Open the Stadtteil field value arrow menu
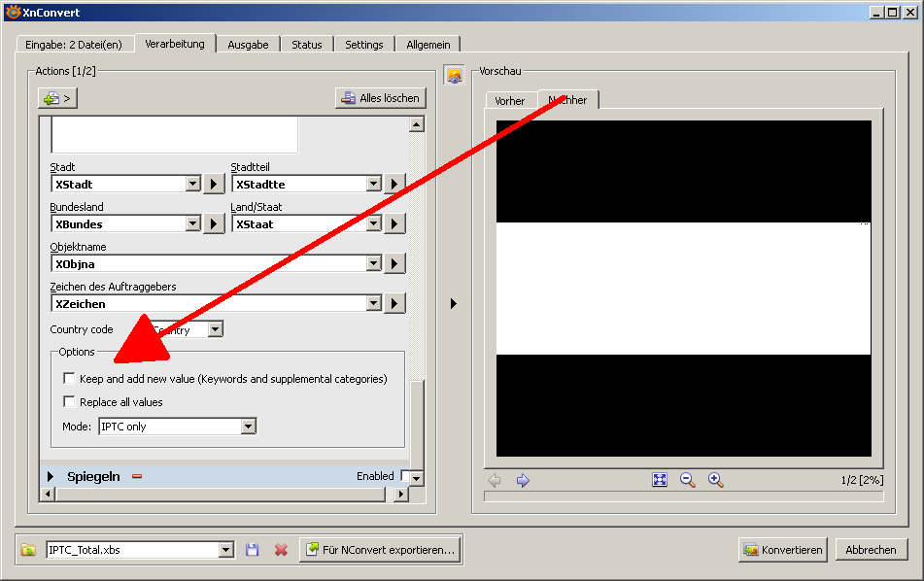 click(x=394, y=184)
